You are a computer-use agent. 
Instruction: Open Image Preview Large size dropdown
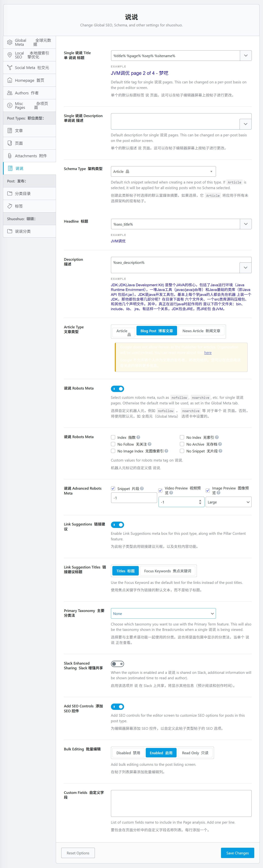tap(229, 502)
